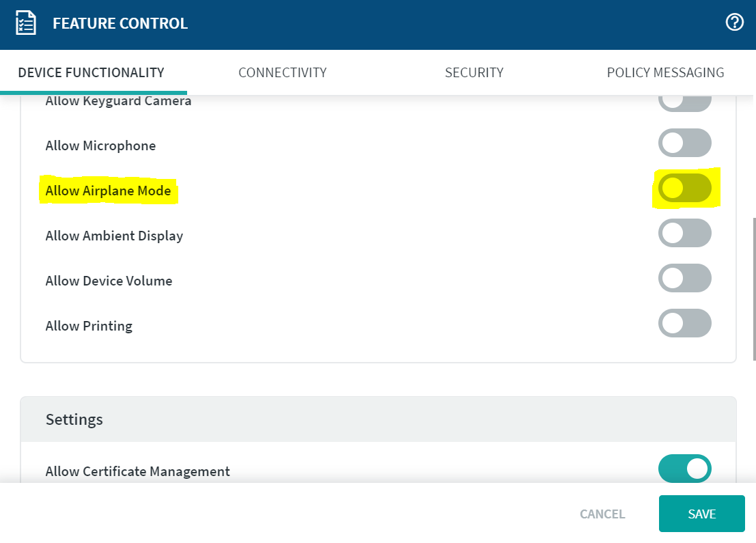Open help via the question mark icon
Screen dimensions: 756x543
734,23
